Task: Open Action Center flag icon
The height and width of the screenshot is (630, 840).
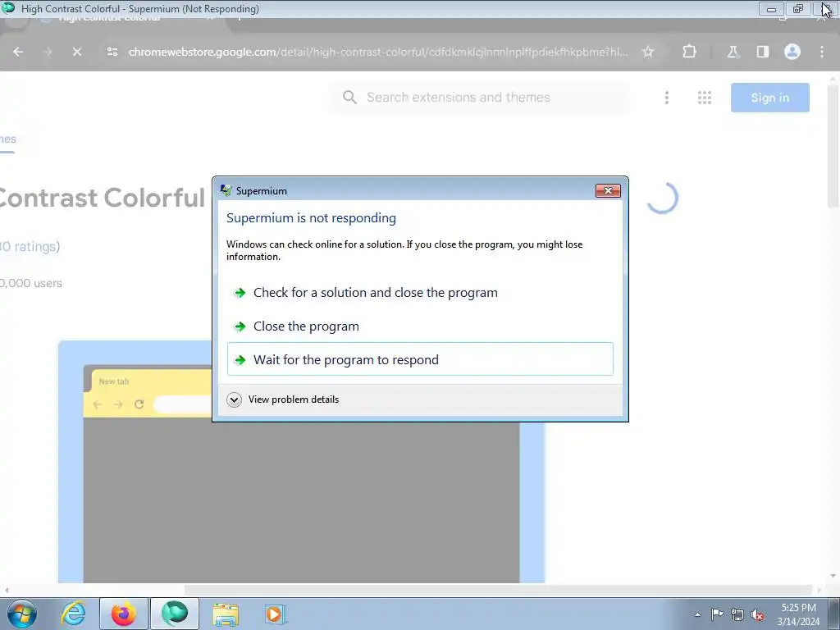Action: tap(717, 614)
